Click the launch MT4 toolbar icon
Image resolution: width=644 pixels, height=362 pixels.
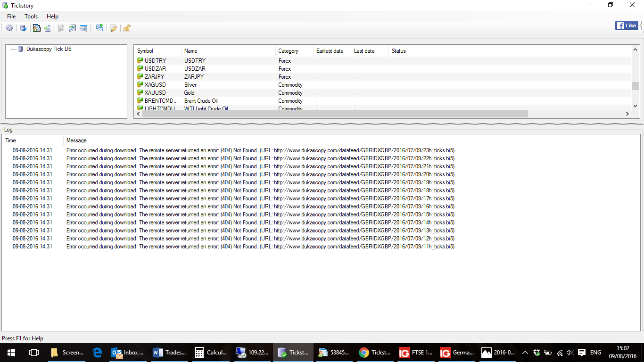99,28
